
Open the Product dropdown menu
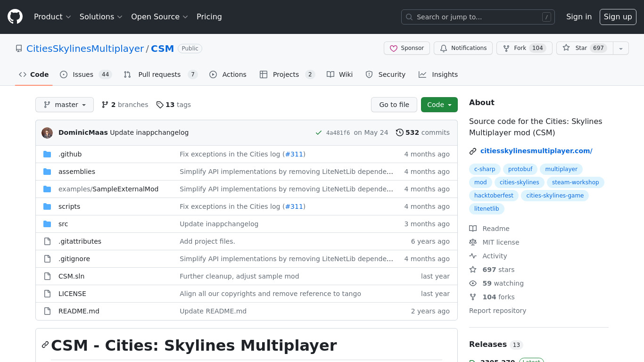[x=52, y=17]
